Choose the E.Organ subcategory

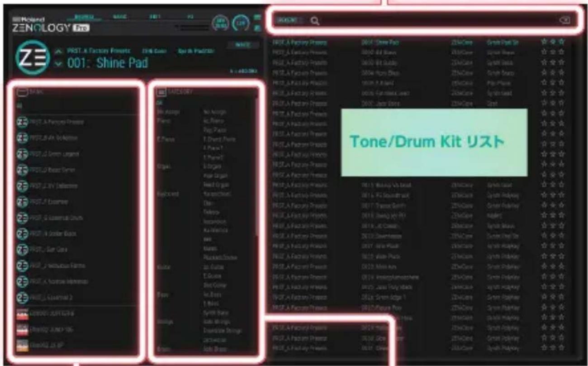click(213, 166)
